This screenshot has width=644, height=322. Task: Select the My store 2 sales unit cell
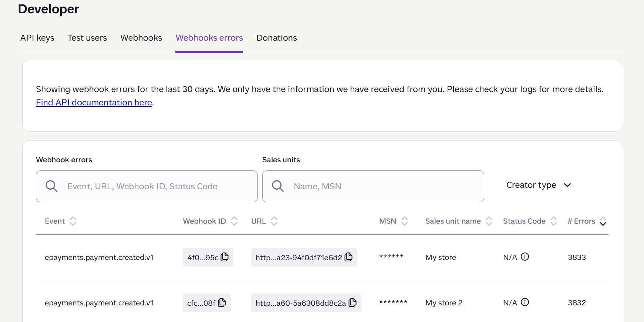[444, 303]
